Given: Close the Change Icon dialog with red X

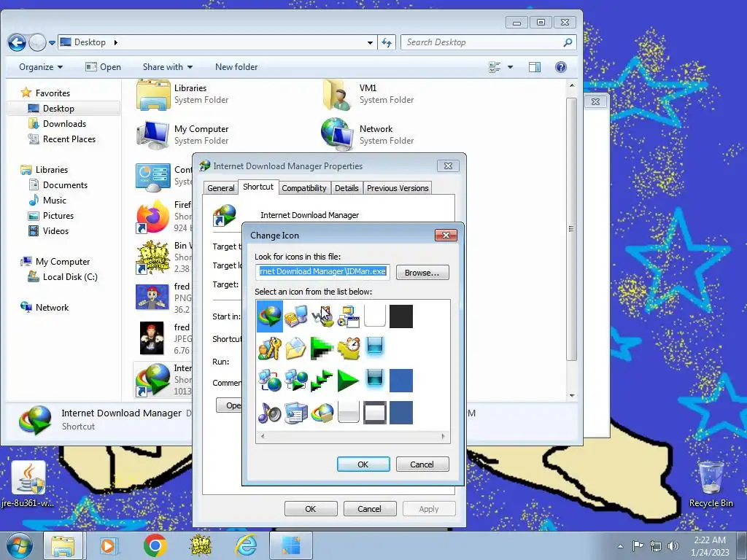Looking at the screenshot, I should (446, 235).
